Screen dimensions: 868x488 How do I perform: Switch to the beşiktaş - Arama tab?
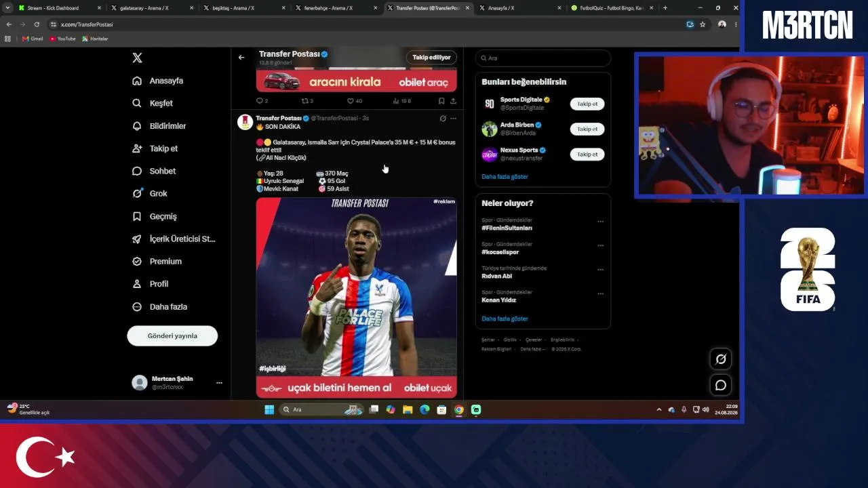(243, 8)
